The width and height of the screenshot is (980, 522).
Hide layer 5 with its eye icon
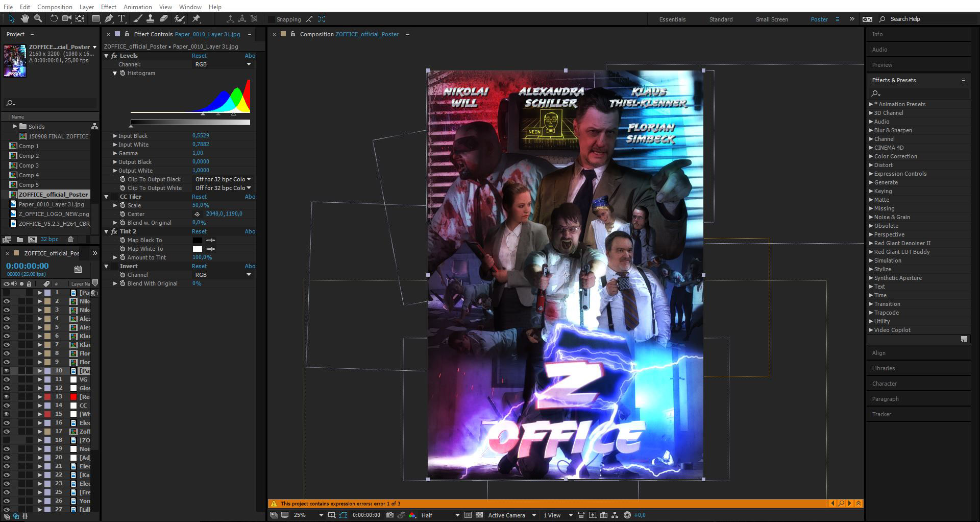[x=6, y=327]
